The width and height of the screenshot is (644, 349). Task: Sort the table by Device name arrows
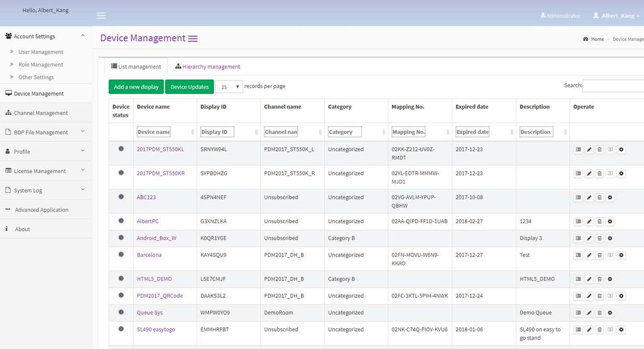pyautogui.click(x=192, y=132)
